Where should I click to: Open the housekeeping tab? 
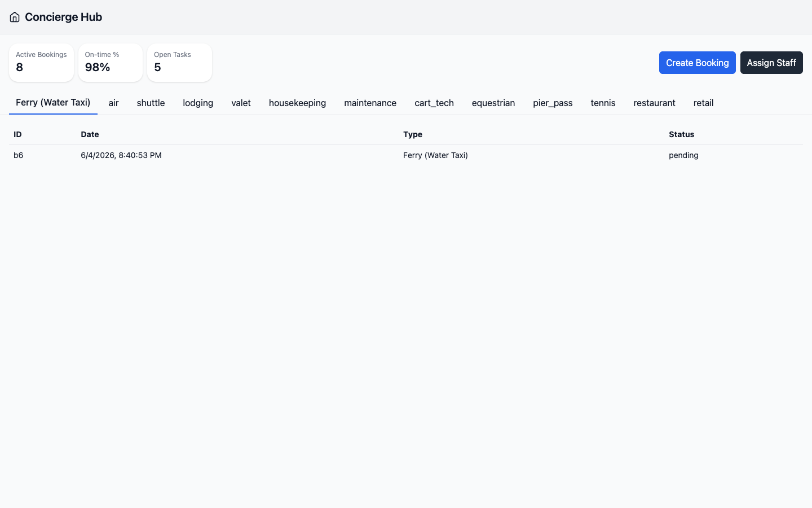point(297,103)
